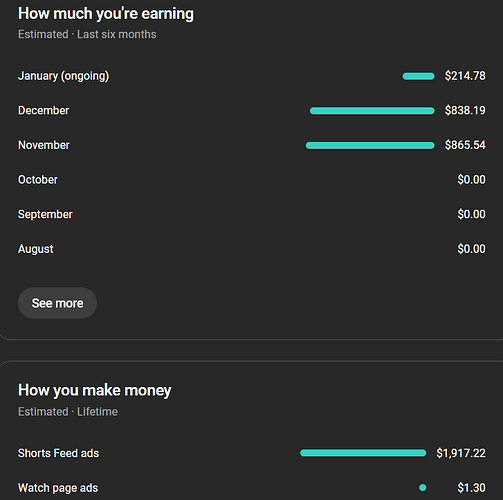Select the January (ongoing) earnings row
The width and height of the screenshot is (503, 500).
coord(252,76)
